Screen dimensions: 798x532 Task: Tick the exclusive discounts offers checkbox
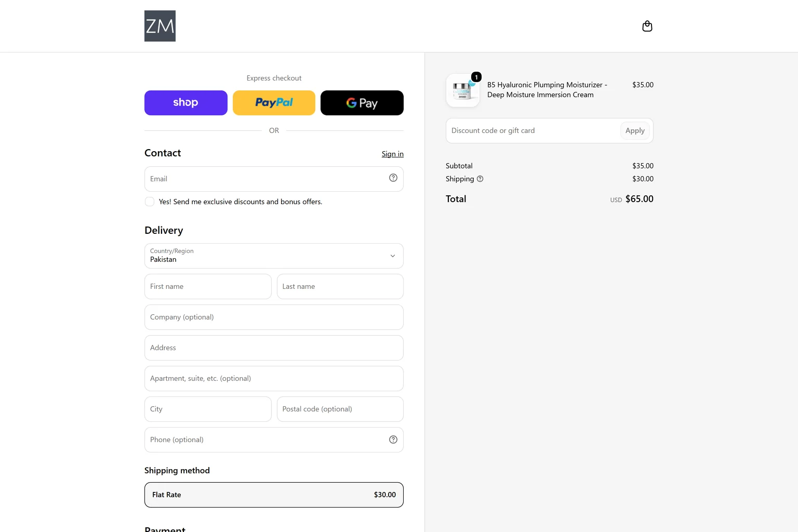[x=150, y=202]
